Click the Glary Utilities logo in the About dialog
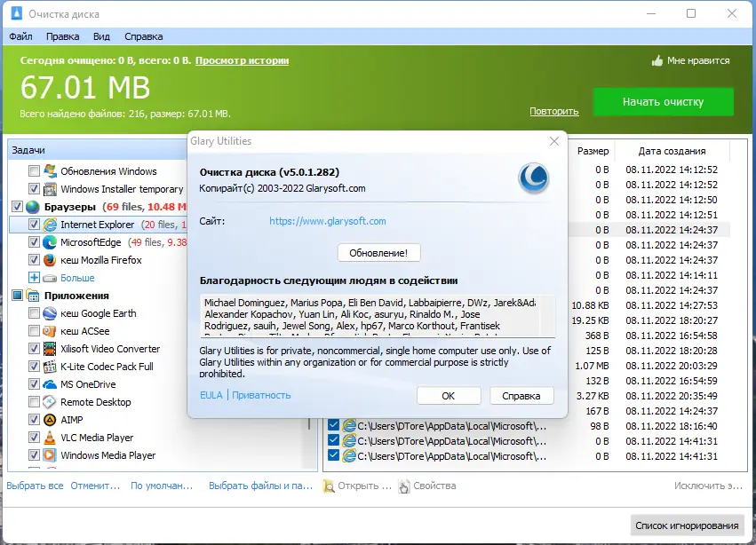Screen dimensions: 756x545 (x=533, y=178)
